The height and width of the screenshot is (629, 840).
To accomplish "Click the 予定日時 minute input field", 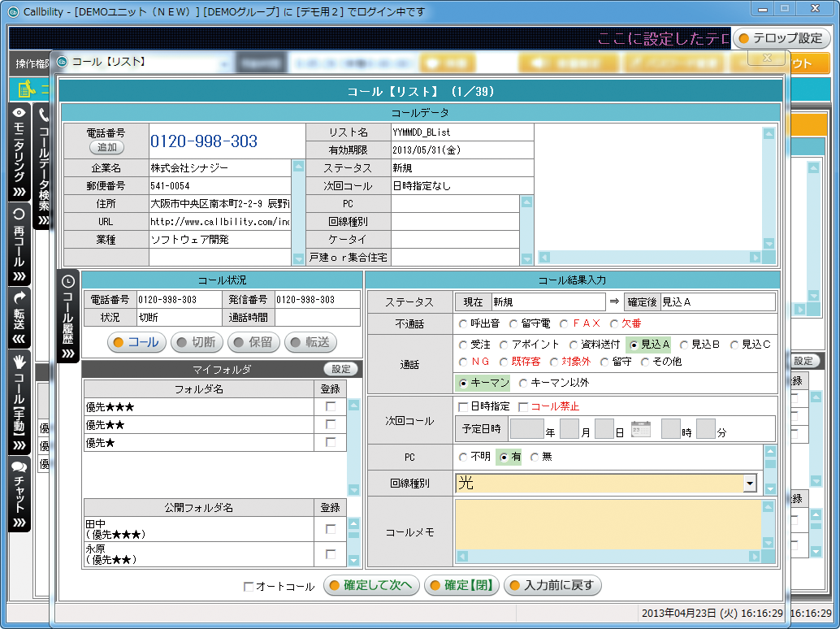I will [705, 428].
